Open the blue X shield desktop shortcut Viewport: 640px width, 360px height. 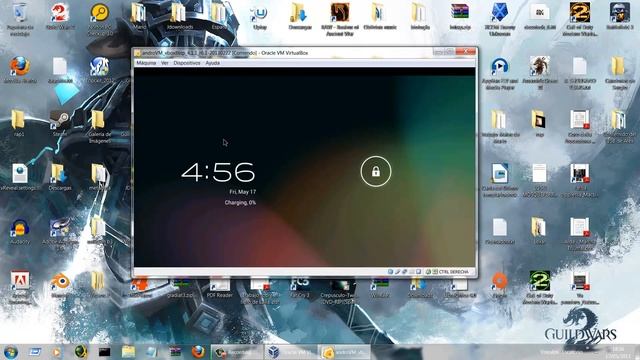pyautogui.click(x=500, y=19)
